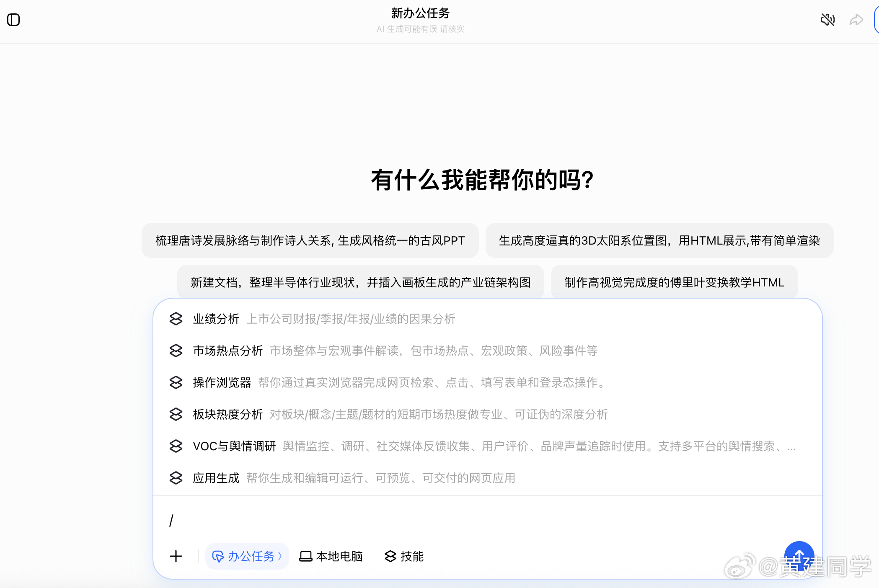This screenshot has height=588, width=879.
Task: Open the 办公任务 mode selector
Action: click(x=247, y=556)
